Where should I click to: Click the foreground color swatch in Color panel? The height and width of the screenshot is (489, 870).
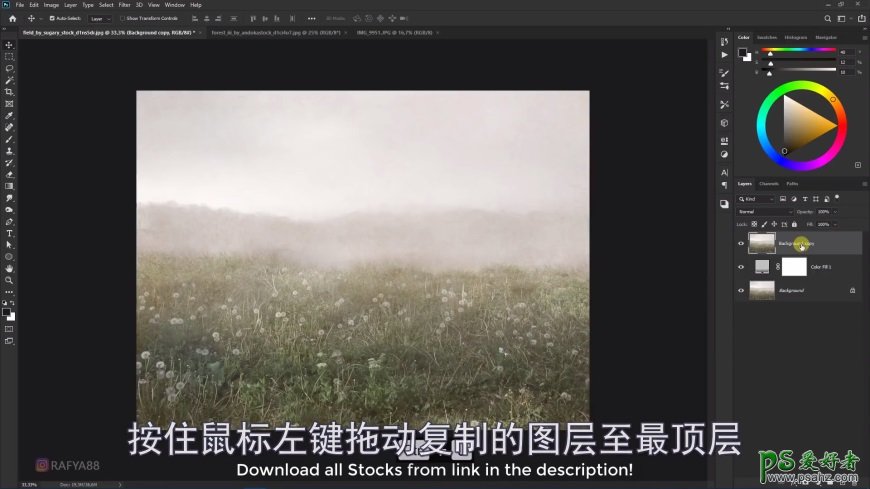[x=742, y=52]
